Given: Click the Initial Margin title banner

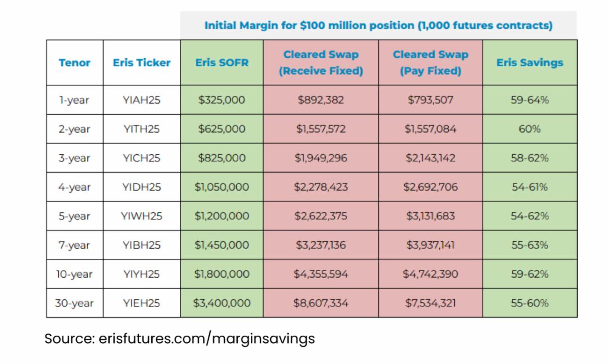Looking at the screenshot, I should [378, 25].
